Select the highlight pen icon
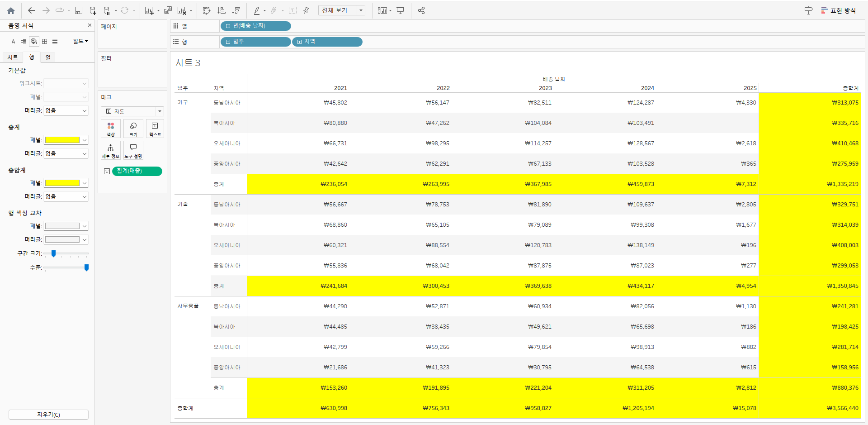 [x=257, y=10]
